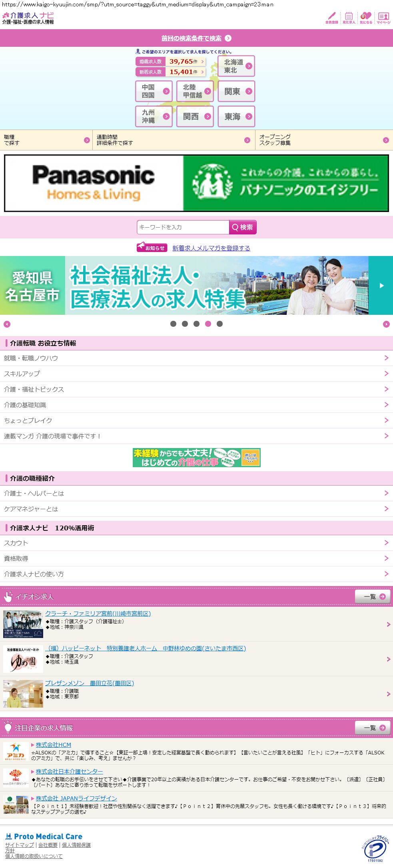Viewport: 393px width, 868px height.
Task: Expand 介護の基礎知識 row
Action: (x=196, y=405)
